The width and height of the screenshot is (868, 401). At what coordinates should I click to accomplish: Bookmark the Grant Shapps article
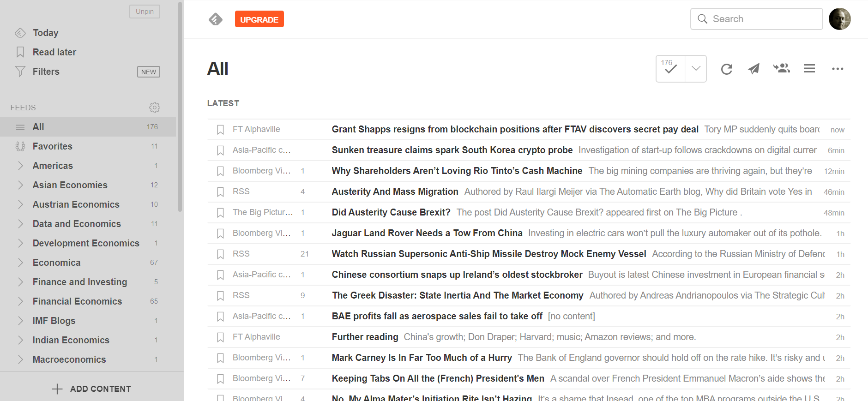pyautogui.click(x=221, y=130)
